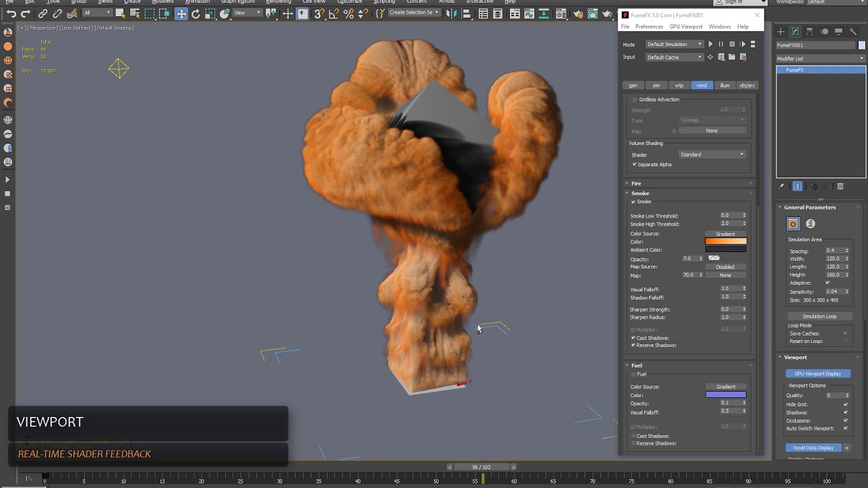Click Fuel Color Source Gradient button
Screen dimensions: 868x488
(x=725, y=387)
